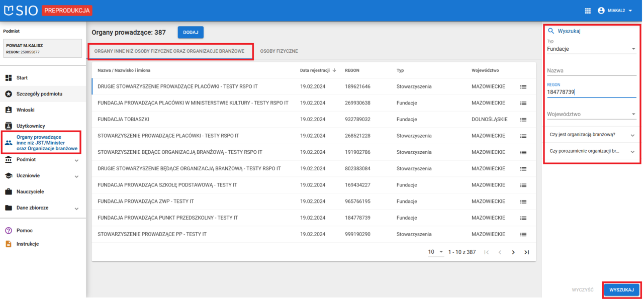Open the Typ dropdown showing Fundacje
This screenshot has width=644, height=304.
591,49
